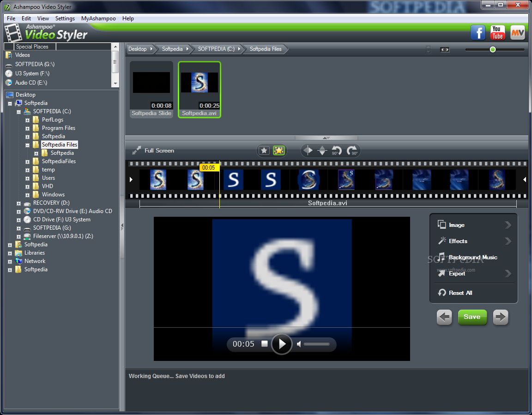The image size is (532, 415).
Task: Rotate video 90° counterclockwise
Action: click(337, 151)
